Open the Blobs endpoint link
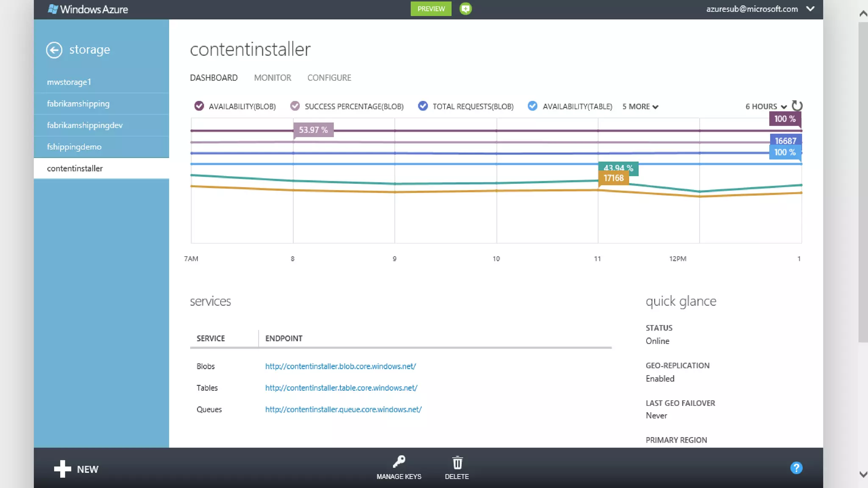Image resolution: width=868 pixels, height=488 pixels. [340, 366]
